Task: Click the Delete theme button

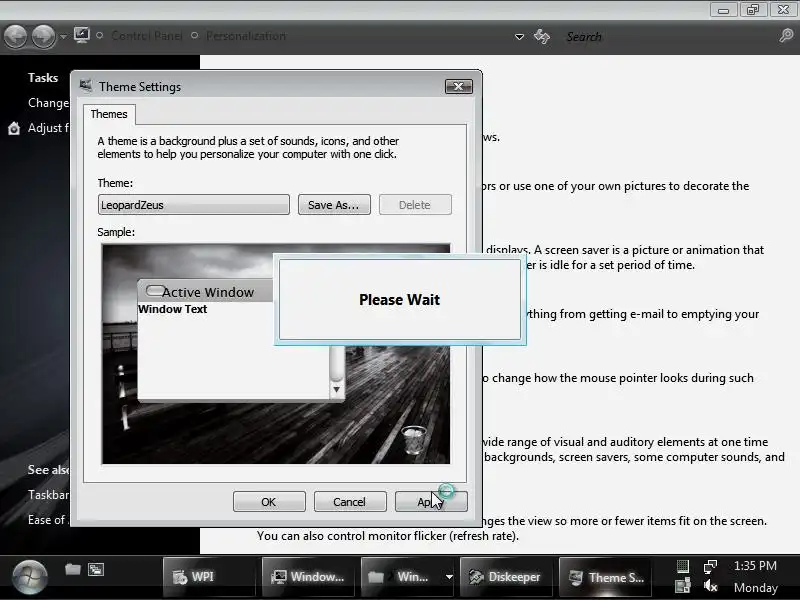Action: pyautogui.click(x=415, y=205)
